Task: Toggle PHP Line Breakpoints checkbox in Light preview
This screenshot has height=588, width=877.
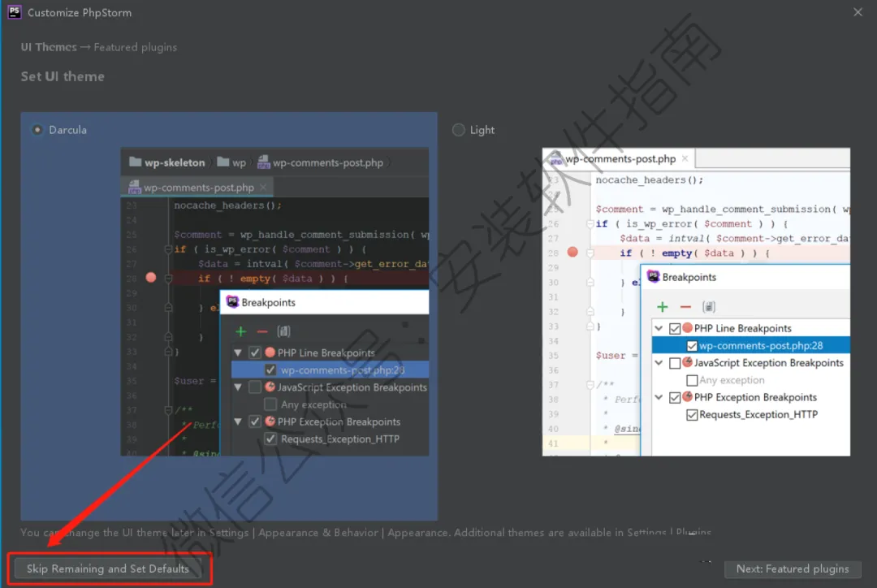Action: pyautogui.click(x=675, y=328)
